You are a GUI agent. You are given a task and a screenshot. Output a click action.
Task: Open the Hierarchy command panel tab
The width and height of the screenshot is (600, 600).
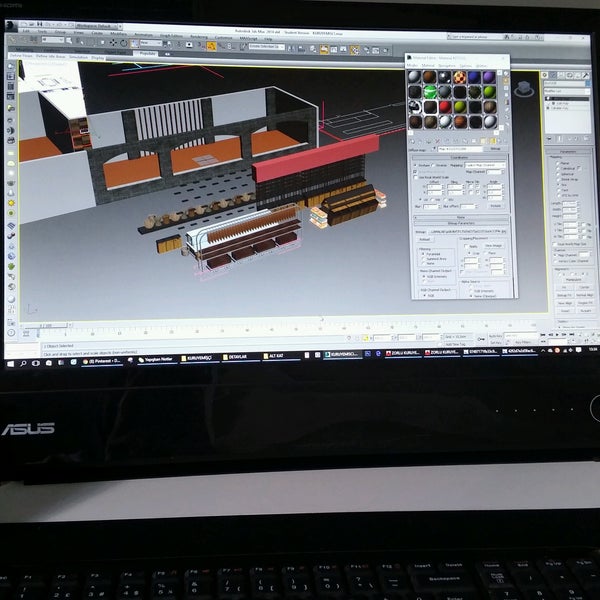click(x=561, y=75)
